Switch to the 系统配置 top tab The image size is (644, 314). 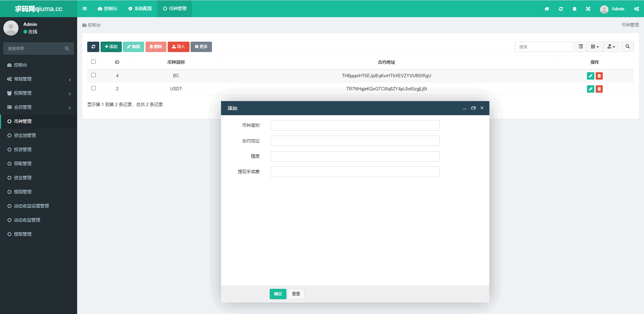coord(140,9)
